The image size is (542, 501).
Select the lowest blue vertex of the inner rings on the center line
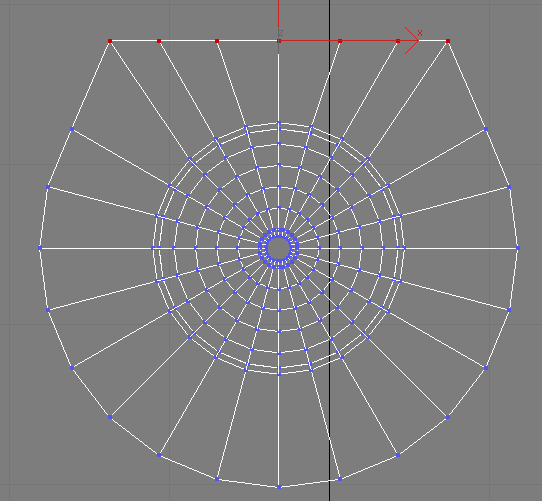(279, 373)
